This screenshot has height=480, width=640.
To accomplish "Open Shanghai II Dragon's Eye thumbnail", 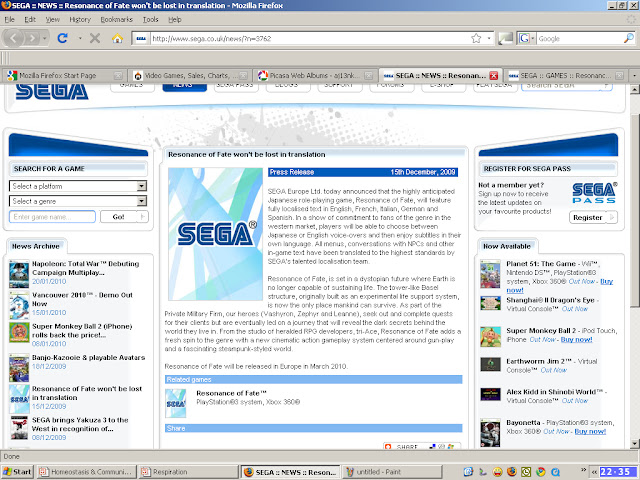I will click(x=490, y=303).
